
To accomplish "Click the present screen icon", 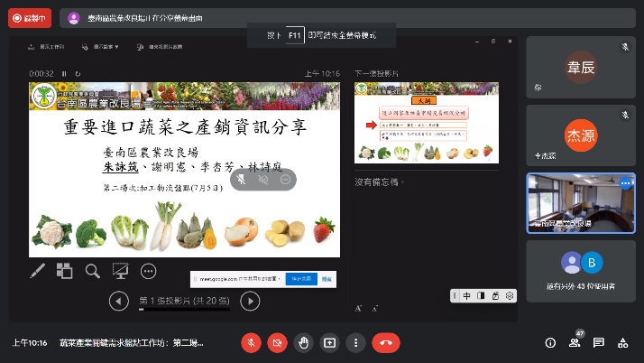I will (330, 343).
